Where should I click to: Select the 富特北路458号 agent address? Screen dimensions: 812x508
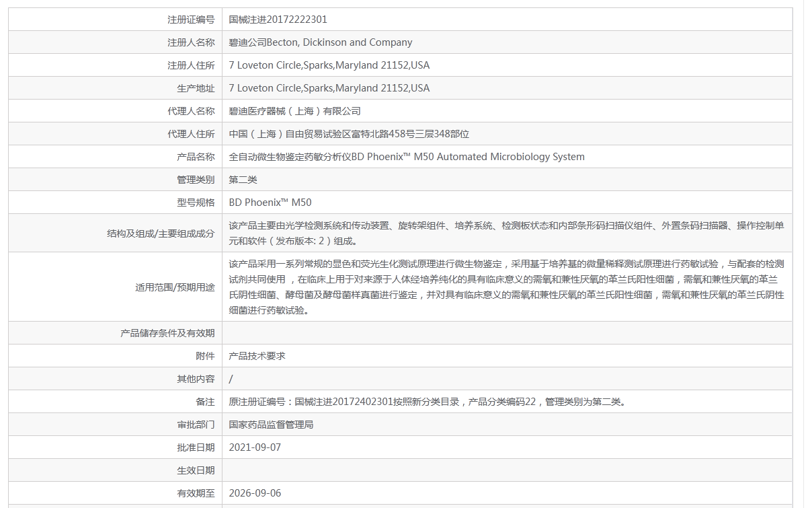[x=349, y=134]
